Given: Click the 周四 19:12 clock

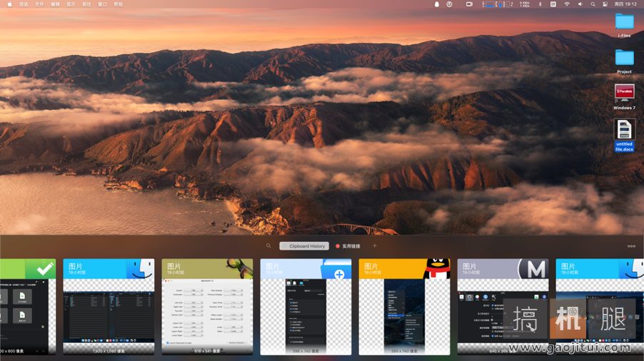Looking at the screenshot, I should click(x=625, y=4).
